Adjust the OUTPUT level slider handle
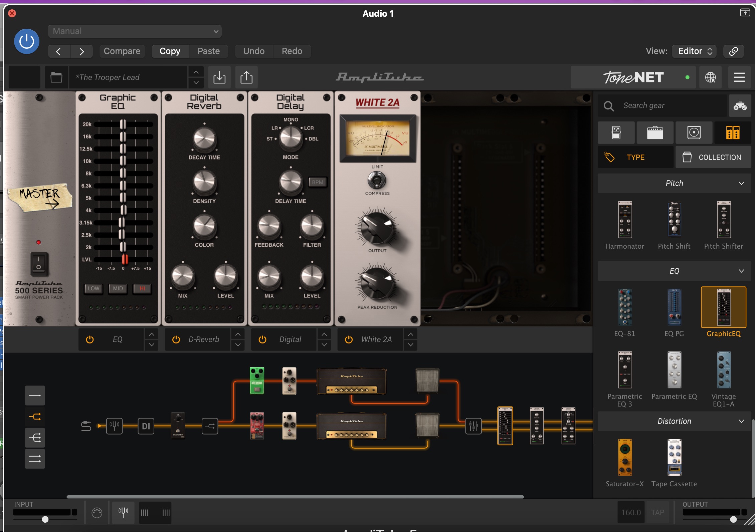This screenshot has width=756, height=532. click(733, 519)
